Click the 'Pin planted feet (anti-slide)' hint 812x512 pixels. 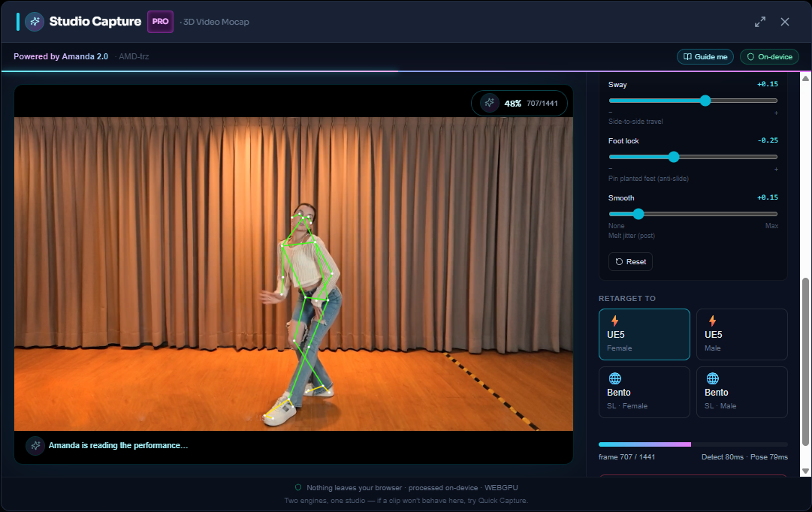648,179
